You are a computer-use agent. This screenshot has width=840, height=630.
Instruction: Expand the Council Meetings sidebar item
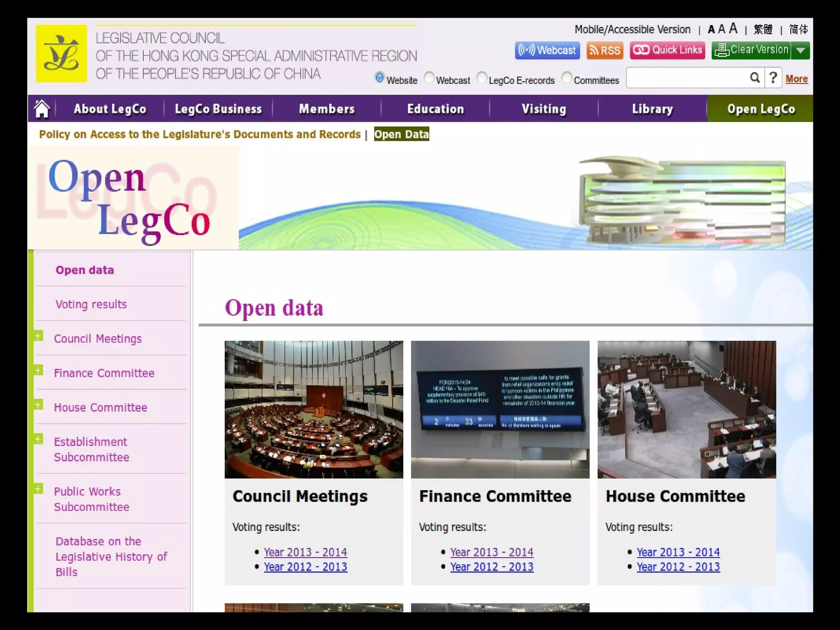click(38, 337)
